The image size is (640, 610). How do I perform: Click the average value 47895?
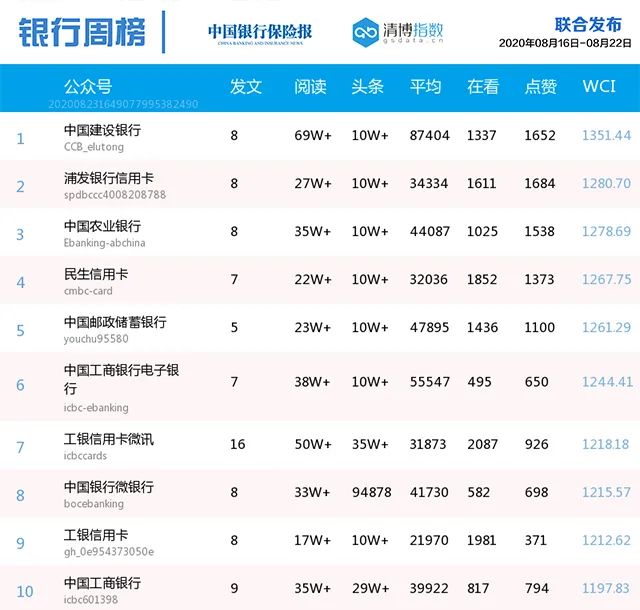pos(429,327)
